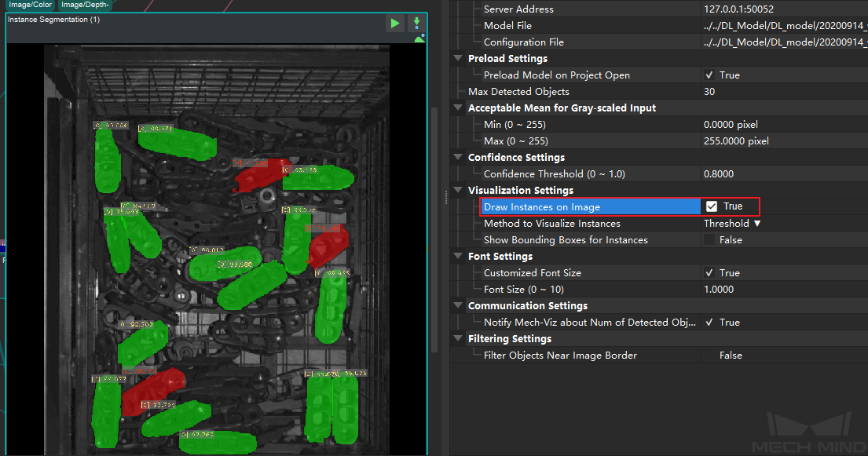
Task: Select the Image/Color port tab
Action: 30,5
